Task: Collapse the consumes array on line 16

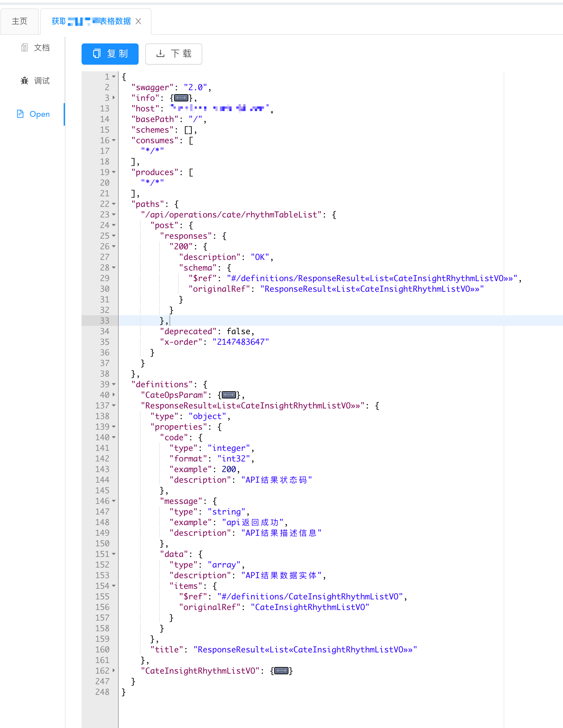Action: [x=113, y=141]
